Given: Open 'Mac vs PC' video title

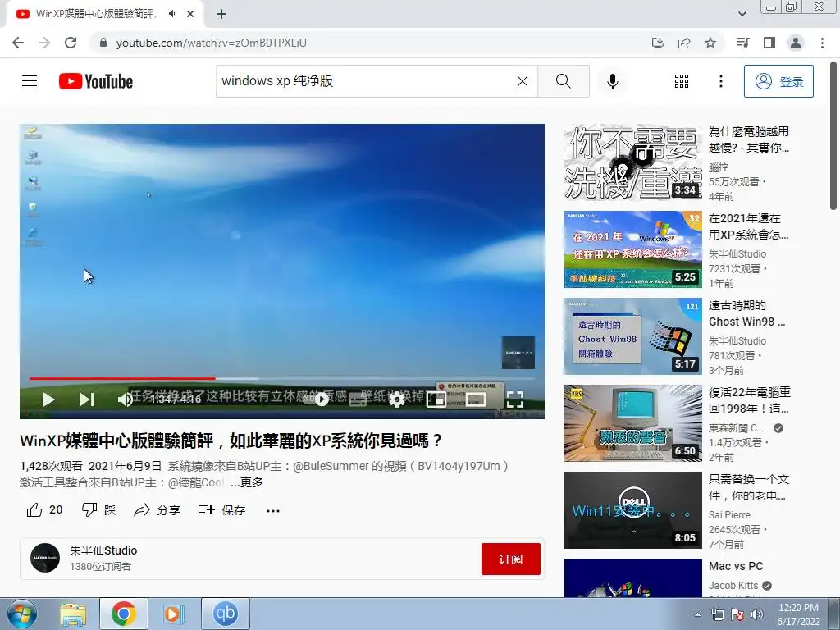Looking at the screenshot, I should coord(736,566).
